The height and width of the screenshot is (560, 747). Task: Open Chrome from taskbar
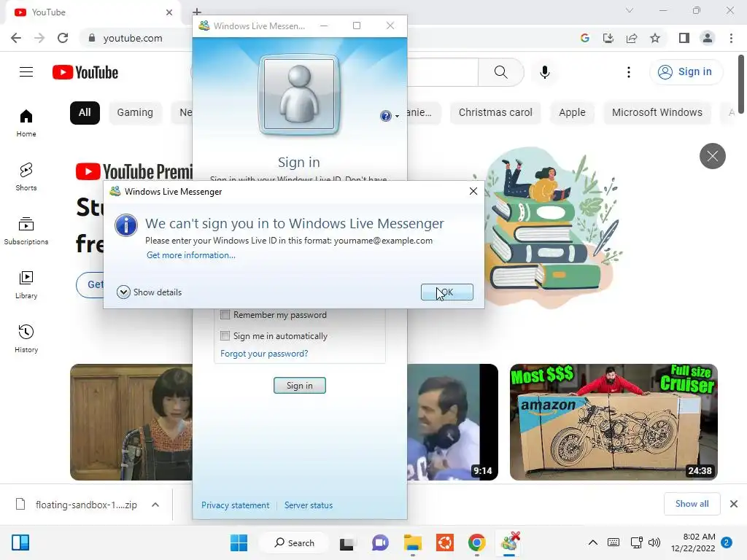point(477,542)
